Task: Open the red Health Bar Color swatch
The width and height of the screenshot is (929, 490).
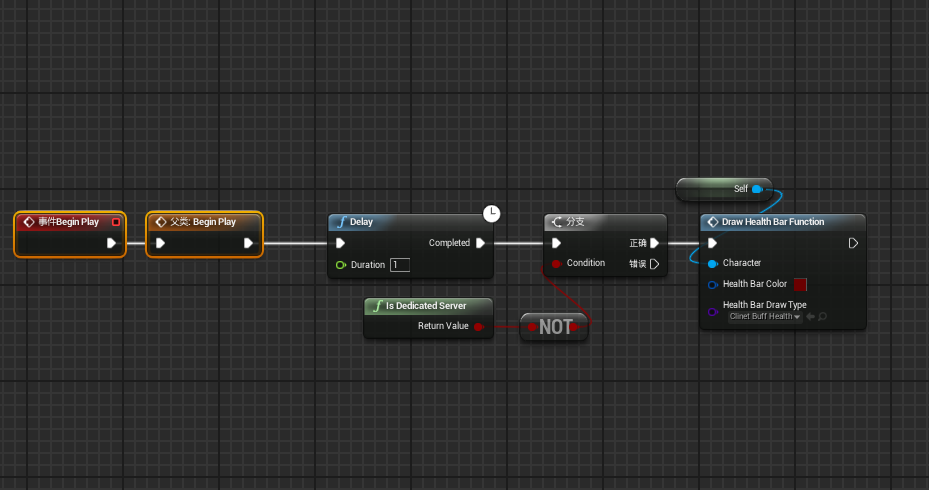Action: point(800,284)
